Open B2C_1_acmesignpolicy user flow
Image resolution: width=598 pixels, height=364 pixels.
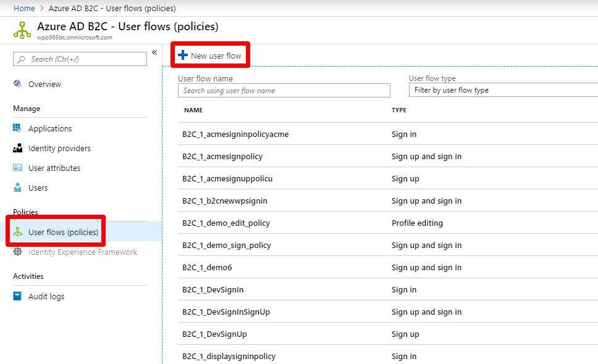coord(222,157)
